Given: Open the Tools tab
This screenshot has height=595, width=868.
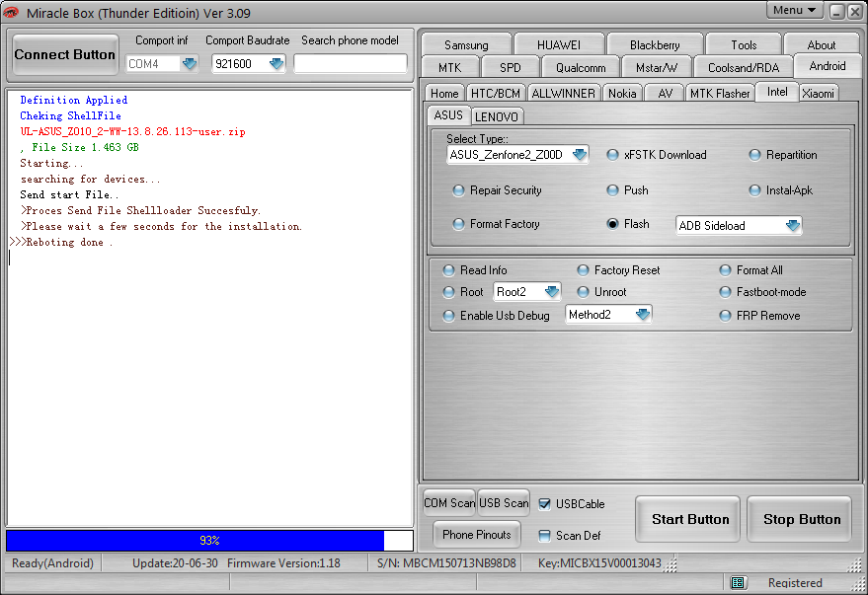Looking at the screenshot, I should click(x=744, y=44).
